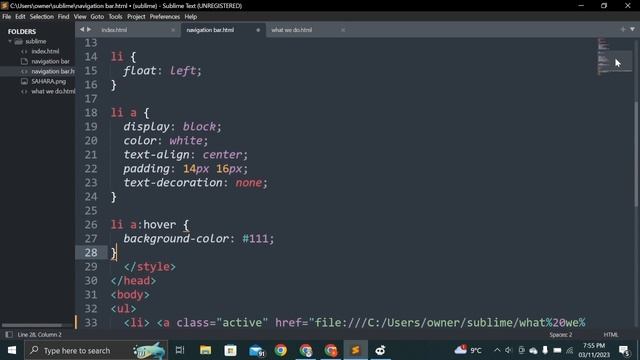Open the notification center icon
640x360 pixels.
point(624,350)
